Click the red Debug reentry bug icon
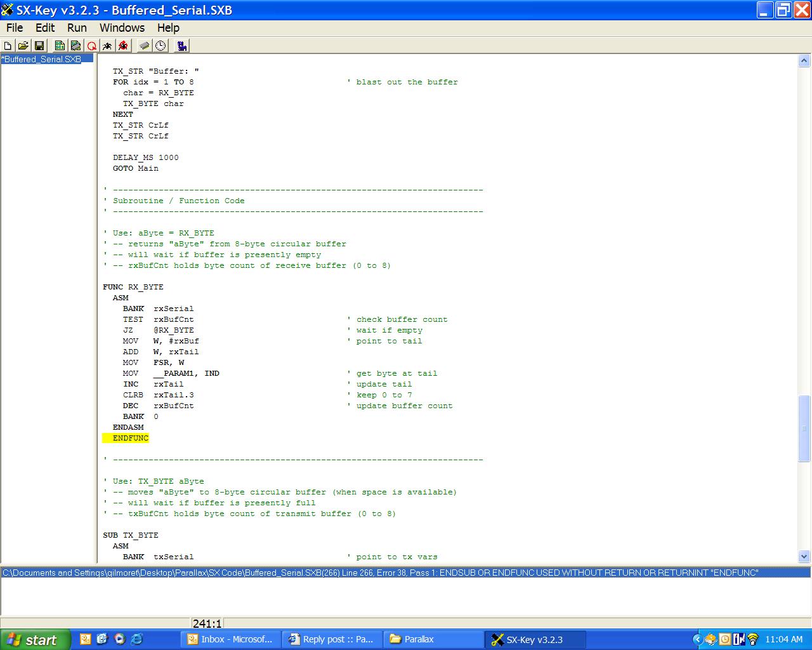 (123, 46)
